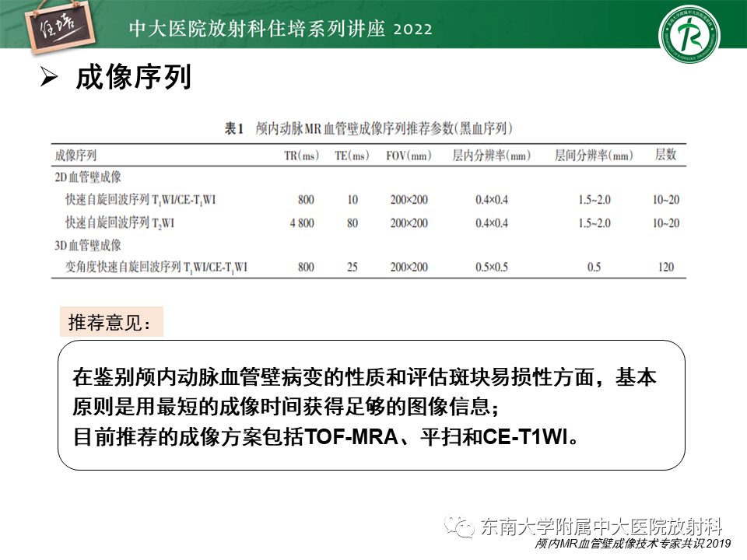The width and height of the screenshot is (747, 560).
Task: Click the citation 颅内MR血管壁成像技术专家共识2019
Action: coord(633,544)
